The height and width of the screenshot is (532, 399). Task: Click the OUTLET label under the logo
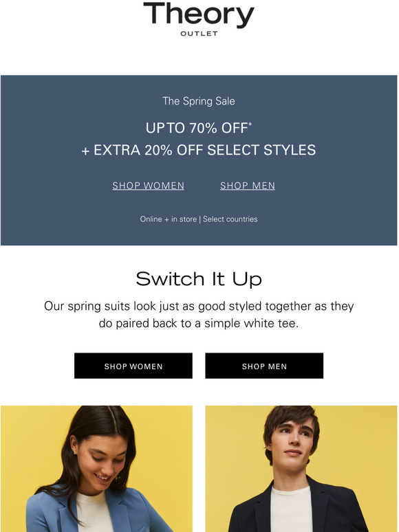pyautogui.click(x=199, y=34)
